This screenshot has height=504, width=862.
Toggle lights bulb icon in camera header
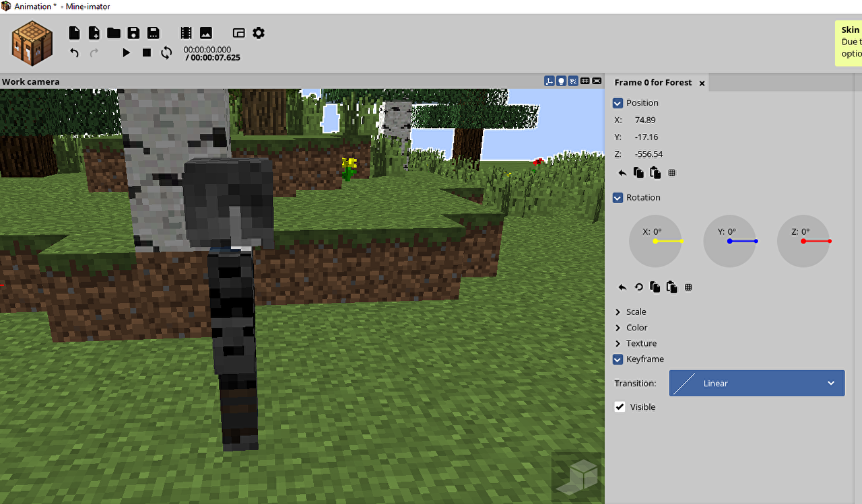pos(561,81)
